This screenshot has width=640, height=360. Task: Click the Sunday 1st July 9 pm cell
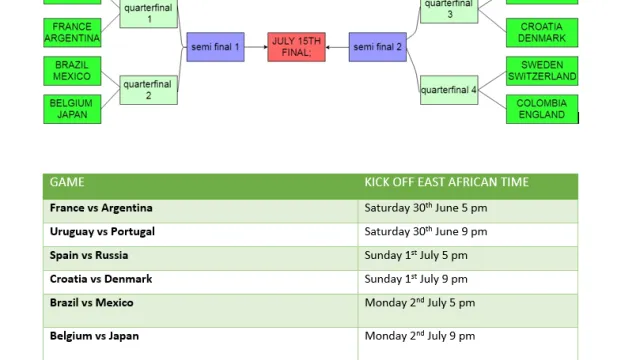tap(468, 282)
